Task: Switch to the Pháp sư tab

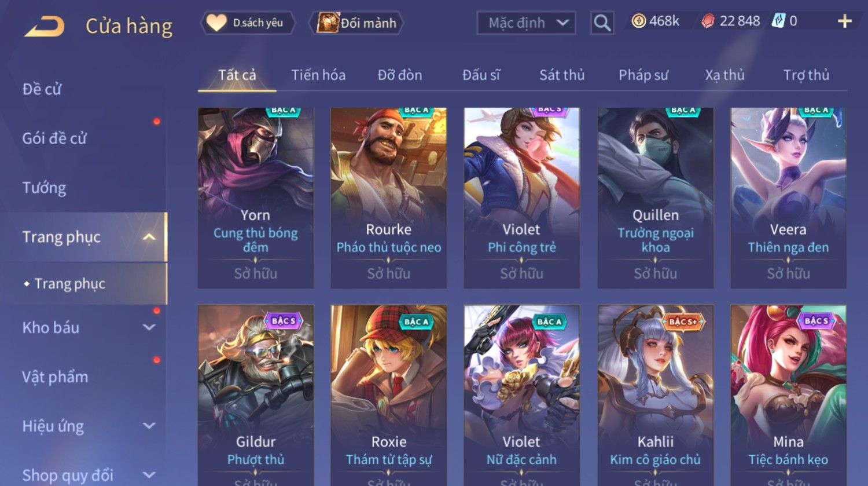Action: point(643,75)
